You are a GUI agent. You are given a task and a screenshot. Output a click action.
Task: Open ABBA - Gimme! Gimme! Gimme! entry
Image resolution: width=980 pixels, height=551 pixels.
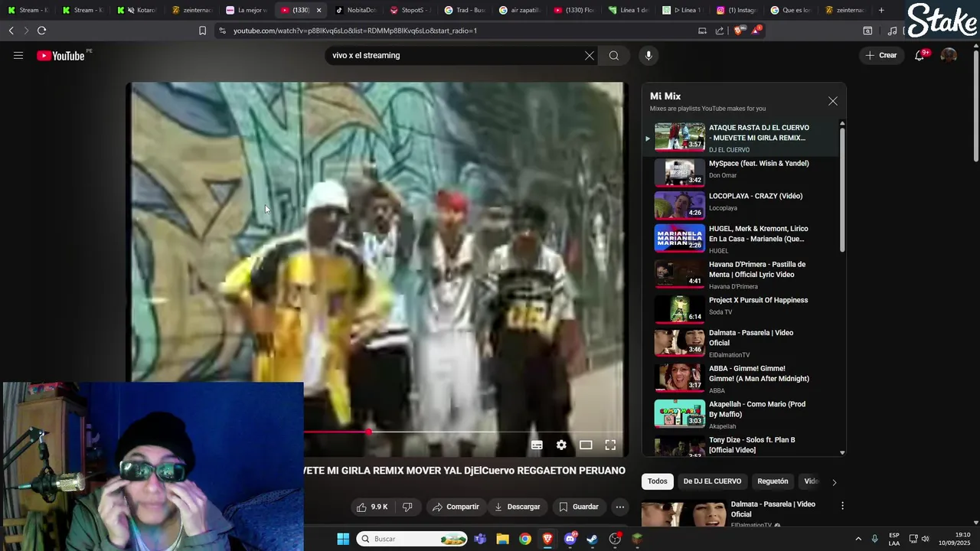(x=740, y=379)
